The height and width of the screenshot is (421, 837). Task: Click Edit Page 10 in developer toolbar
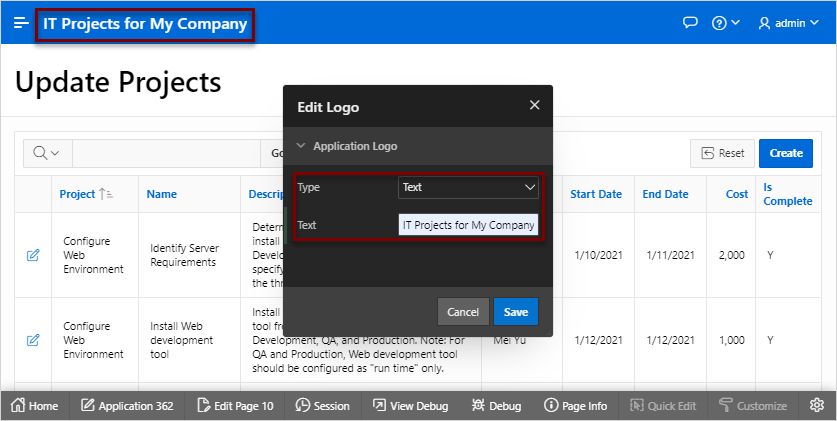coord(235,406)
